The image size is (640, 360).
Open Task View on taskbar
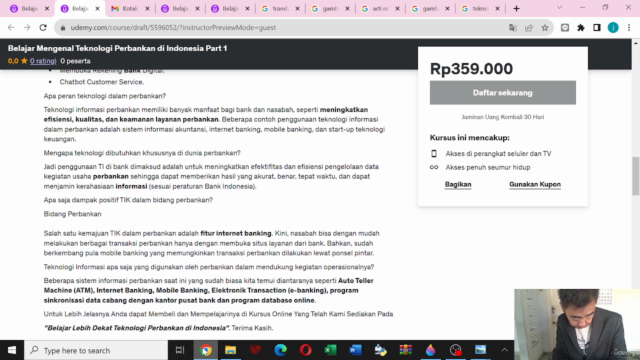click(x=180, y=350)
